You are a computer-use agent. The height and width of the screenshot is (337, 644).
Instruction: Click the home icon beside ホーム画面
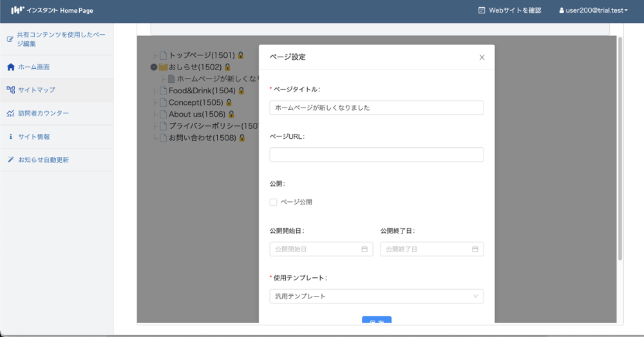click(x=10, y=67)
